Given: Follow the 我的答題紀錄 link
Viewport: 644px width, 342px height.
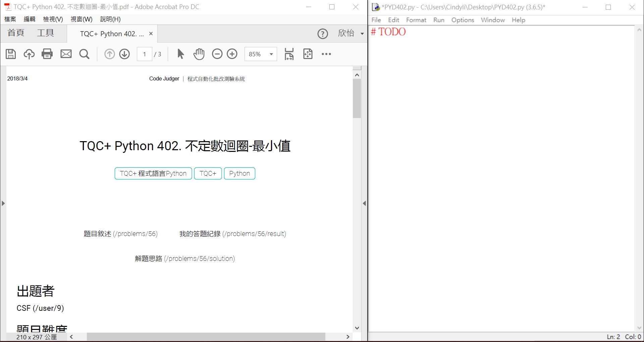Looking at the screenshot, I should pyautogui.click(x=232, y=234).
